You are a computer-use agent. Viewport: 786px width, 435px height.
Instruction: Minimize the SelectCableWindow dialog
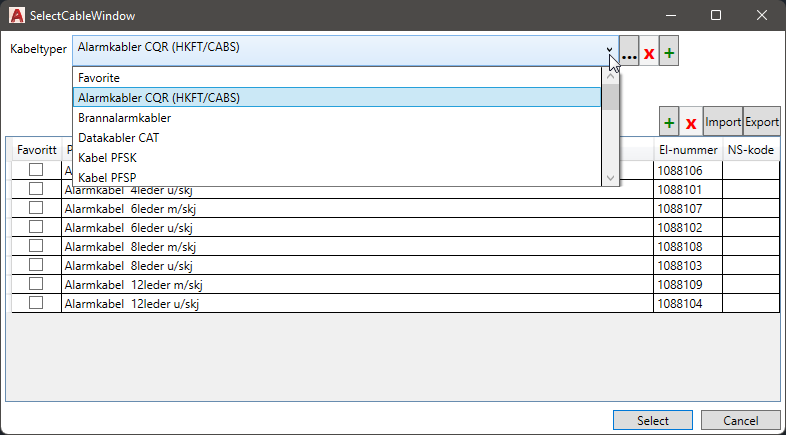pos(670,15)
